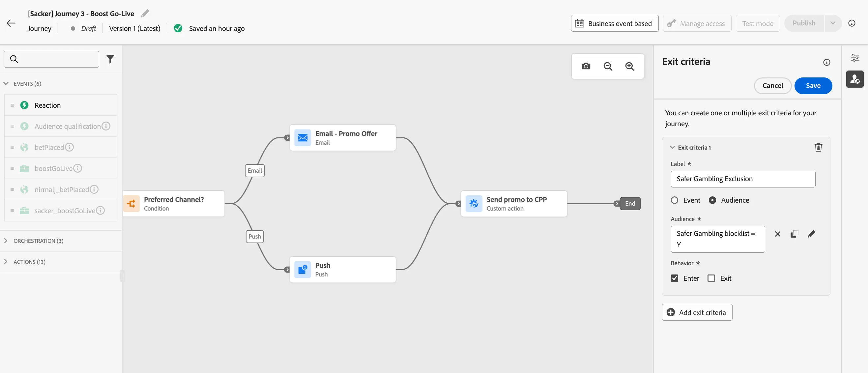Click Manage access
This screenshot has height=373, width=868.
(697, 23)
